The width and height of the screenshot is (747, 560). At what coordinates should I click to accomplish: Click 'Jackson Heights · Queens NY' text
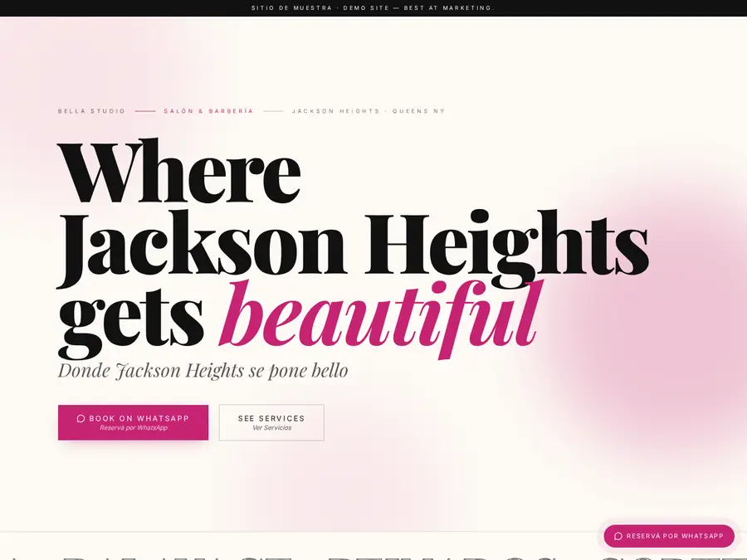click(369, 111)
